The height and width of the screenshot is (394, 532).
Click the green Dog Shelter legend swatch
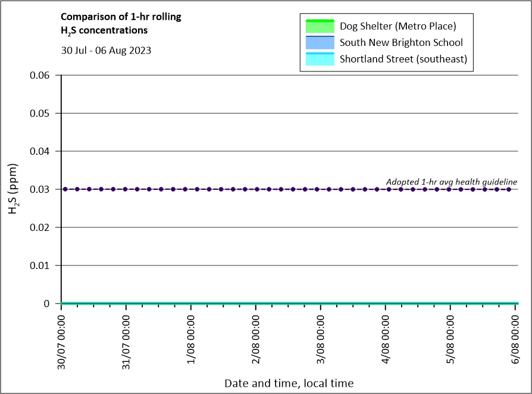coord(320,26)
